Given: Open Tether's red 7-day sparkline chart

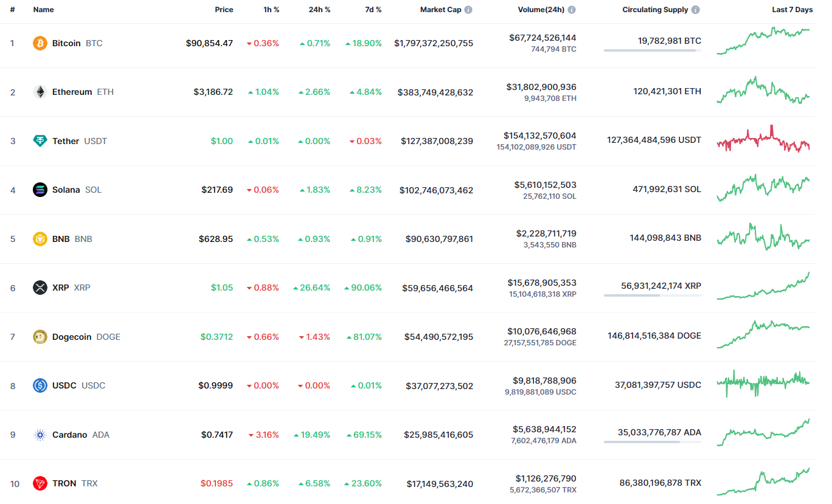Looking at the screenshot, I should point(763,140).
